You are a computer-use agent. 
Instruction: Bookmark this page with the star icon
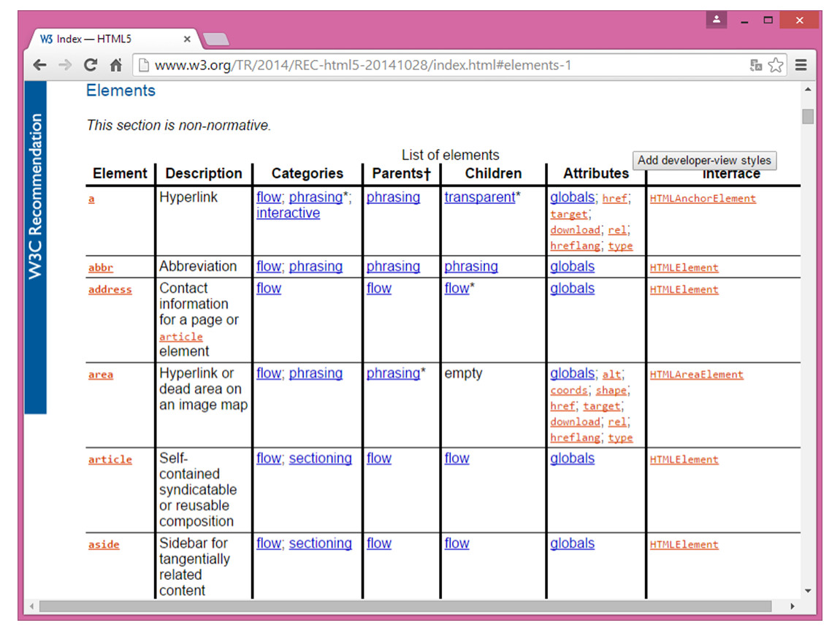(x=775, y=65)
